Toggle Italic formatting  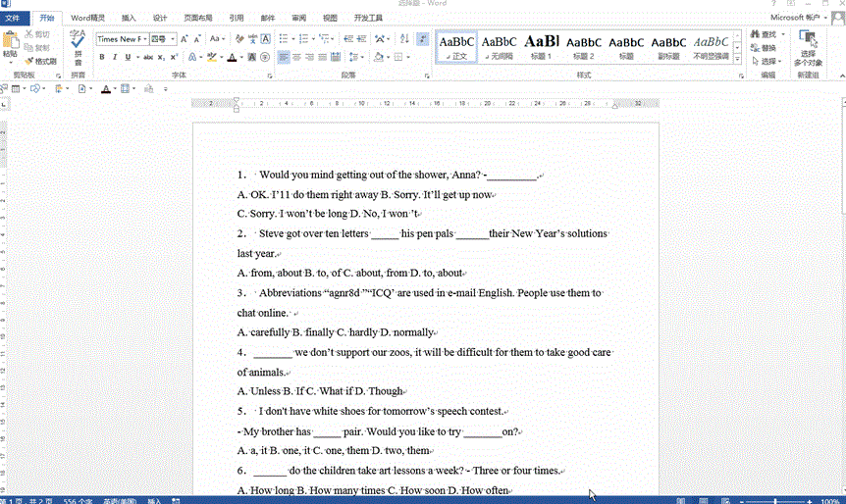pos(115,58)
